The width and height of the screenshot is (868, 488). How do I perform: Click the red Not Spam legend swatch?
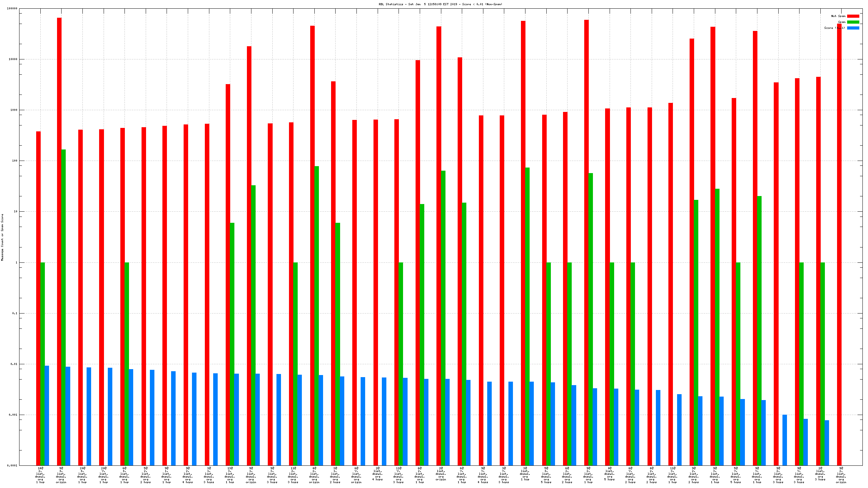(853, 16)
